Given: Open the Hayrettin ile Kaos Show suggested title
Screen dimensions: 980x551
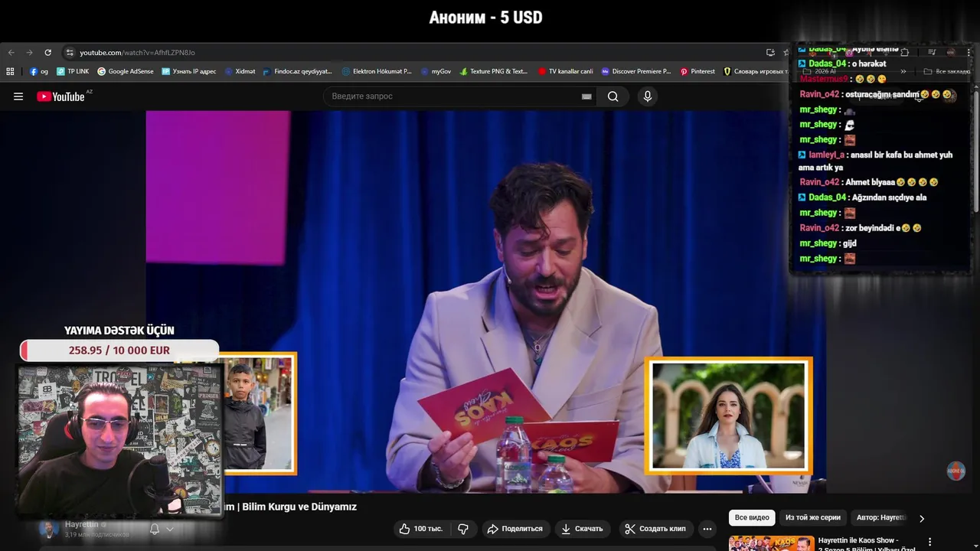Looking at the screenshot, I should click(x=867, y=544).
